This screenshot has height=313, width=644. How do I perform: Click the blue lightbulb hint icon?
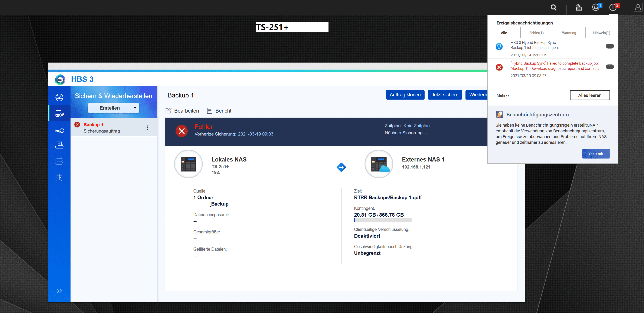[x=499, y=46]
